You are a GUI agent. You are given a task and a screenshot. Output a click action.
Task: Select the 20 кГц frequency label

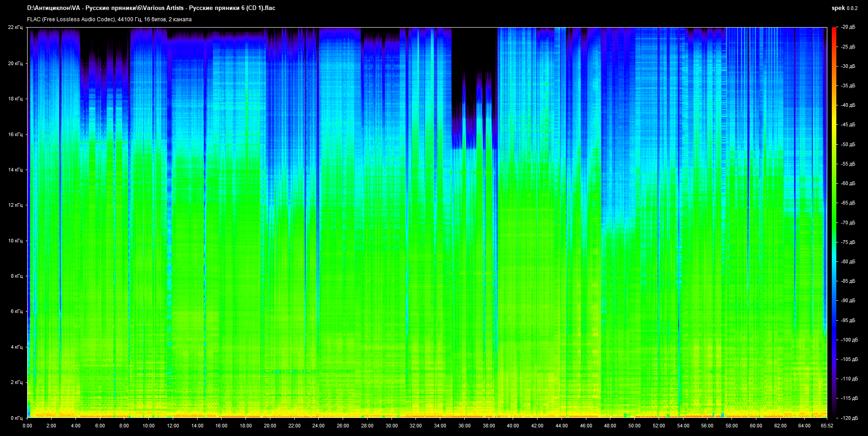coord(15,63)
